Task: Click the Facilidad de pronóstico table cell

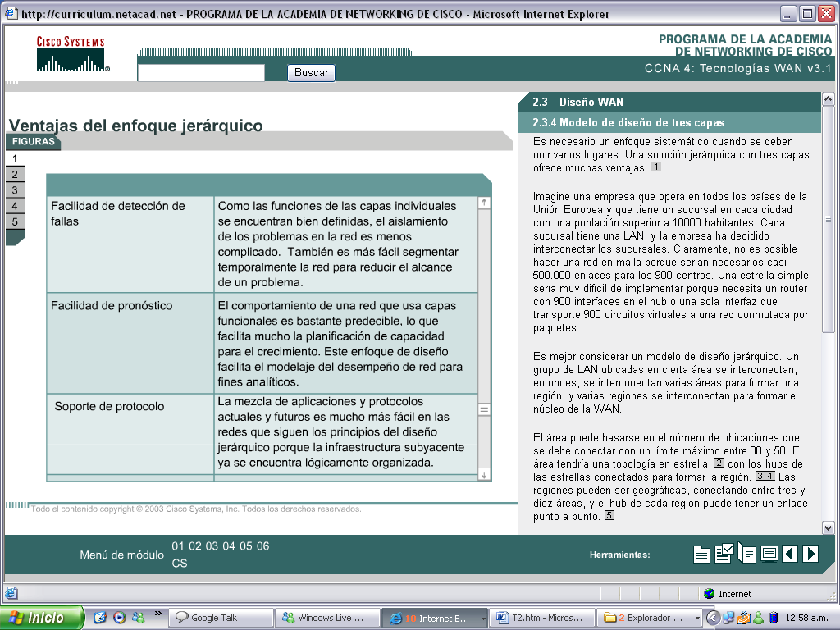Action: (130, 343)
